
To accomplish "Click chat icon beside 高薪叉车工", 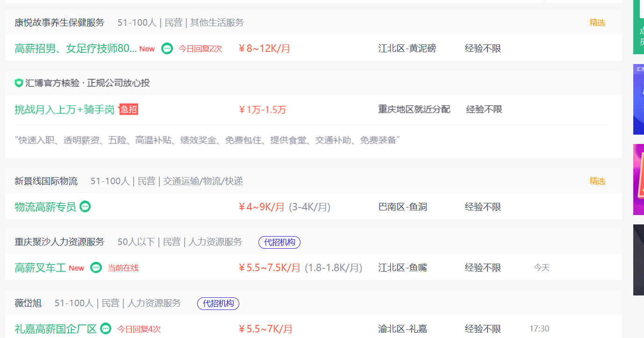I will tap(96, 267).
